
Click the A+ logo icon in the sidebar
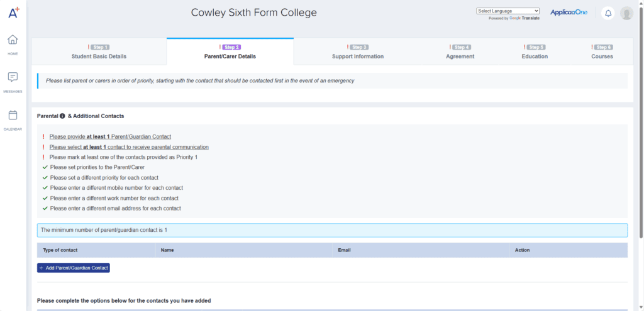coord(13,13)
